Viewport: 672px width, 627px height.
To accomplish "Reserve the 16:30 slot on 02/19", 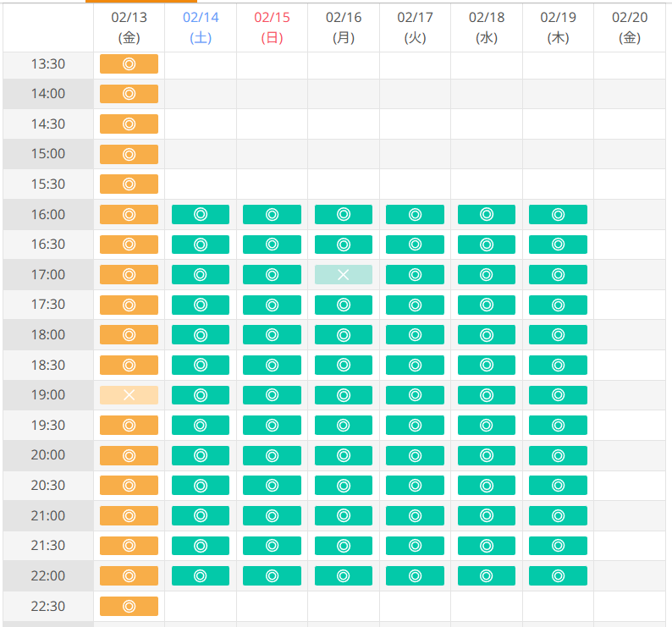I will tap(558, 245).
